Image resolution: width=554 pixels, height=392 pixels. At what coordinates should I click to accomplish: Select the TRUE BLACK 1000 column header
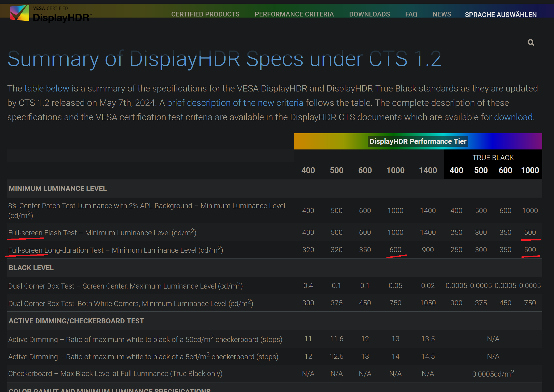[x=530, y=170]
